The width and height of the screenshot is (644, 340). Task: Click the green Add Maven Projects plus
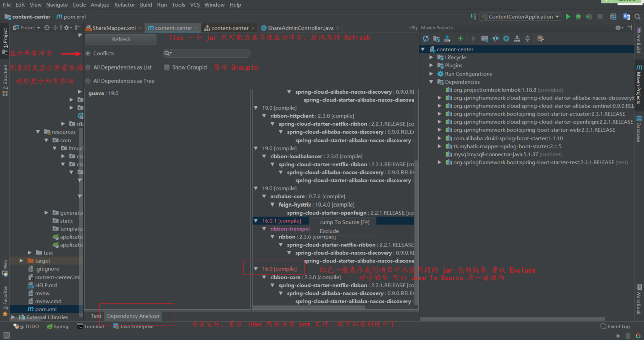pos(460,39)
